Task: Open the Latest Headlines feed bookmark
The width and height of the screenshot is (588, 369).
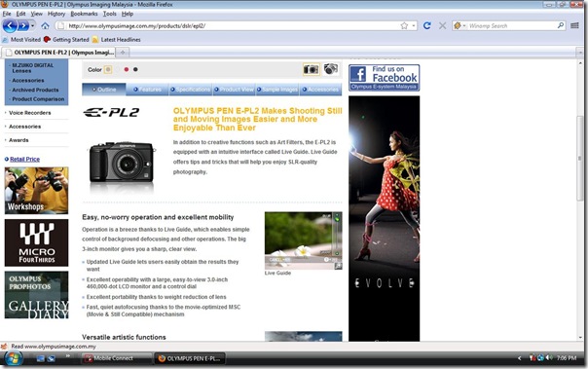Action: [116, 39]
